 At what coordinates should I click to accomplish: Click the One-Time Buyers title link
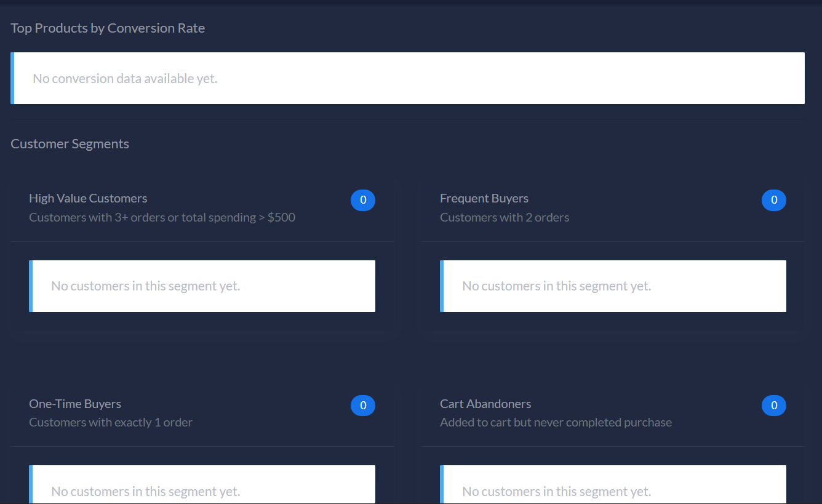[x=75, y=403]
